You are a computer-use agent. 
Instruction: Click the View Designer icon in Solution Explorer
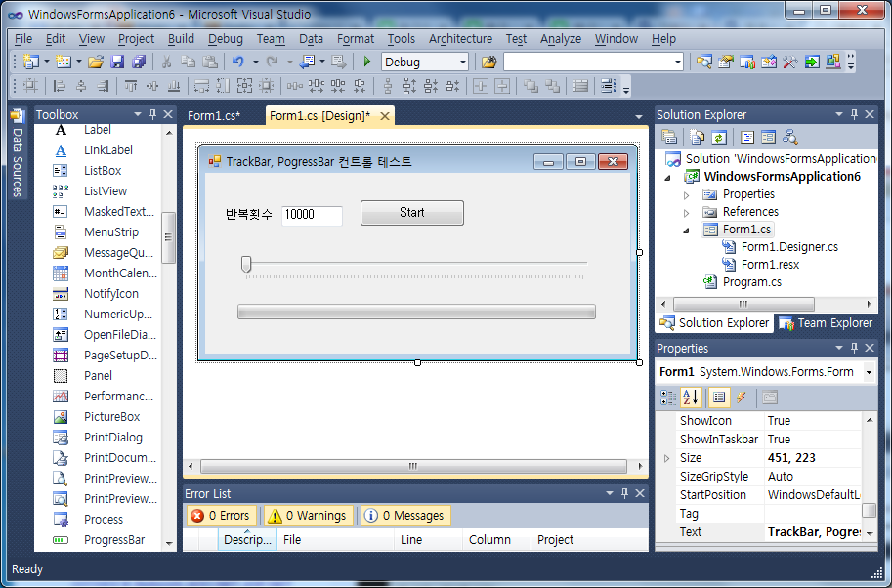[x=768, y=137]
